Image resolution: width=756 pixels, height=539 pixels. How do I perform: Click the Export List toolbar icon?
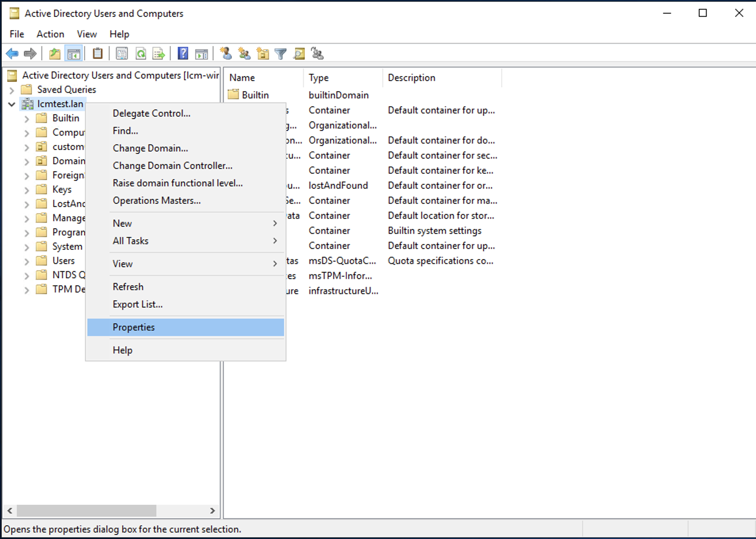coord(159,54)
